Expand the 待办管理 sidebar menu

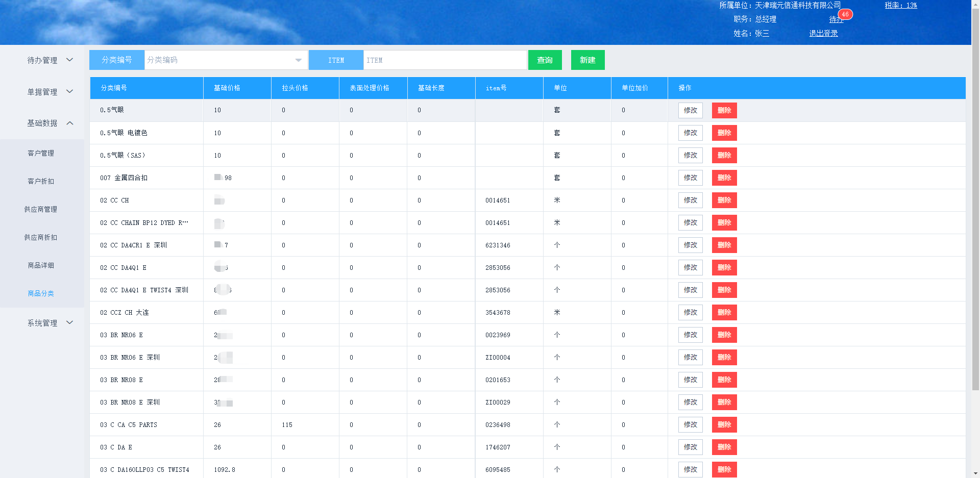point(50,60)
